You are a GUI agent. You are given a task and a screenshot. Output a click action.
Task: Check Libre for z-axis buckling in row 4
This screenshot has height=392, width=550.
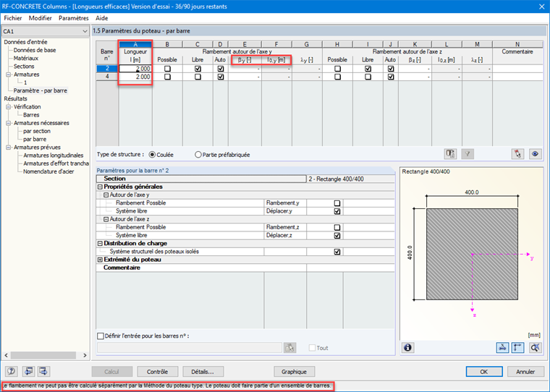[368, 77]
